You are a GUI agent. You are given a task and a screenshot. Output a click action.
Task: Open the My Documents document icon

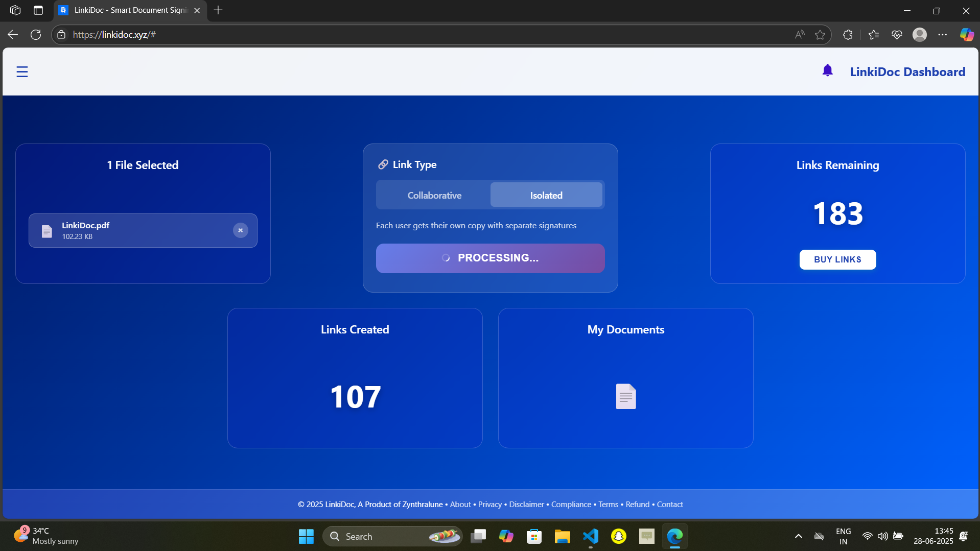point(626,396)
